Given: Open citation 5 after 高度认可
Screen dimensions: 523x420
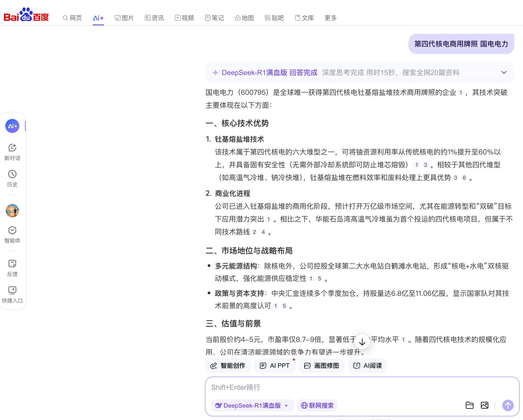Looking at the screenshot, I should click(x=284, y=306).
